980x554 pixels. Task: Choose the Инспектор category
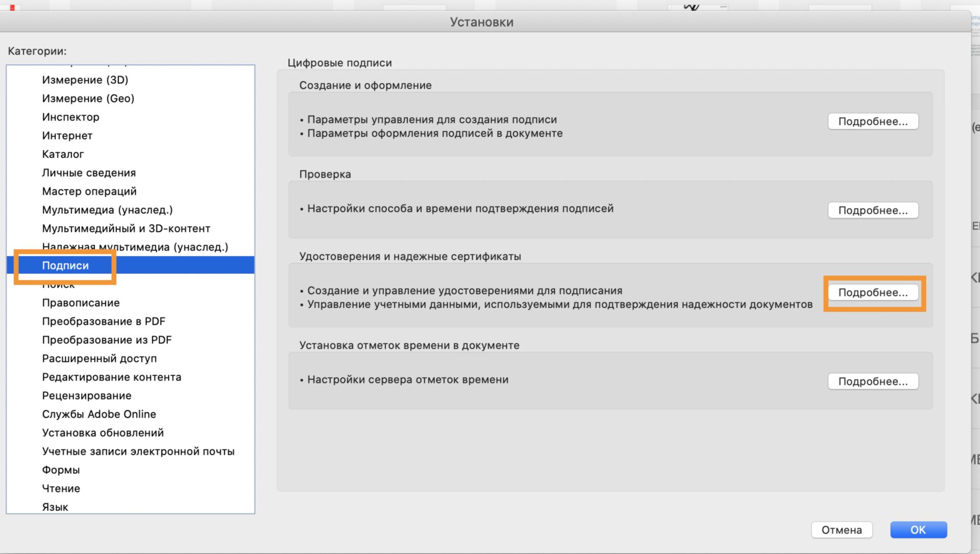pos(71,117)
